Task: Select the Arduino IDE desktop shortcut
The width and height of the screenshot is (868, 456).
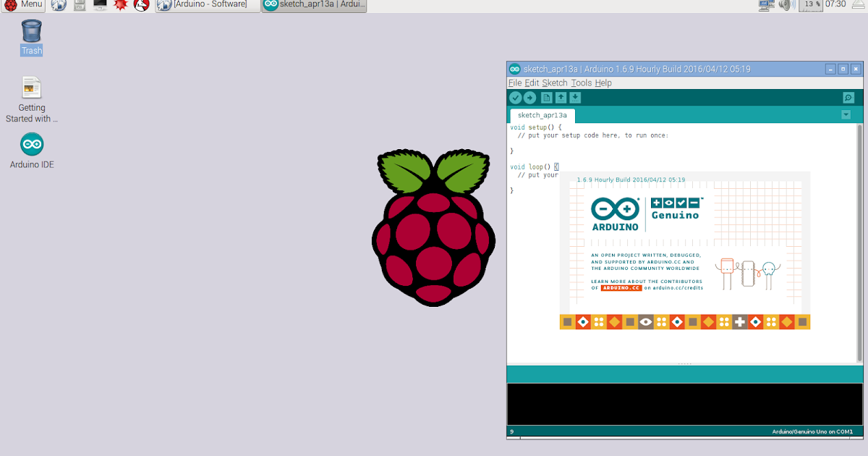Action: [x=32, y=151]
